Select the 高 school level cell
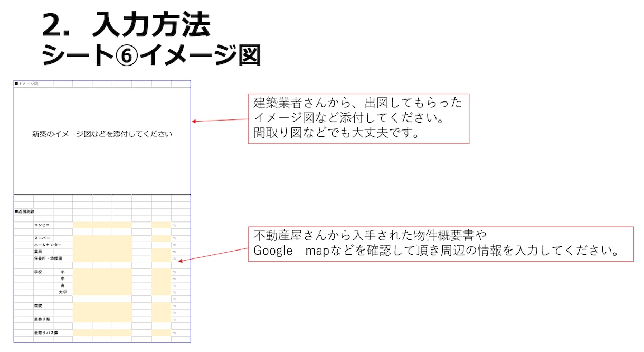 (63, 285)
